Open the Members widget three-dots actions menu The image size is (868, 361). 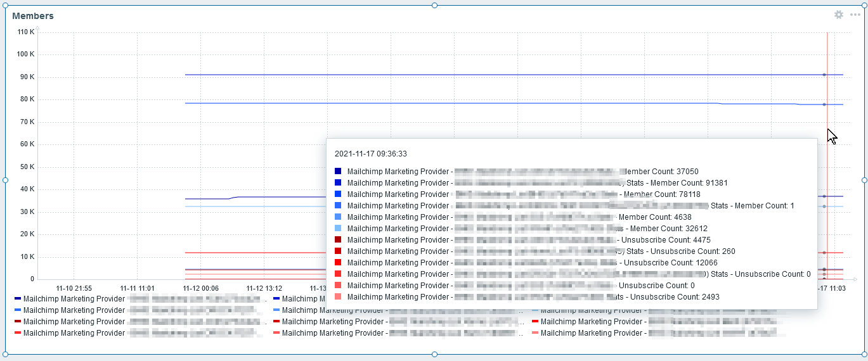pos(855,15)
